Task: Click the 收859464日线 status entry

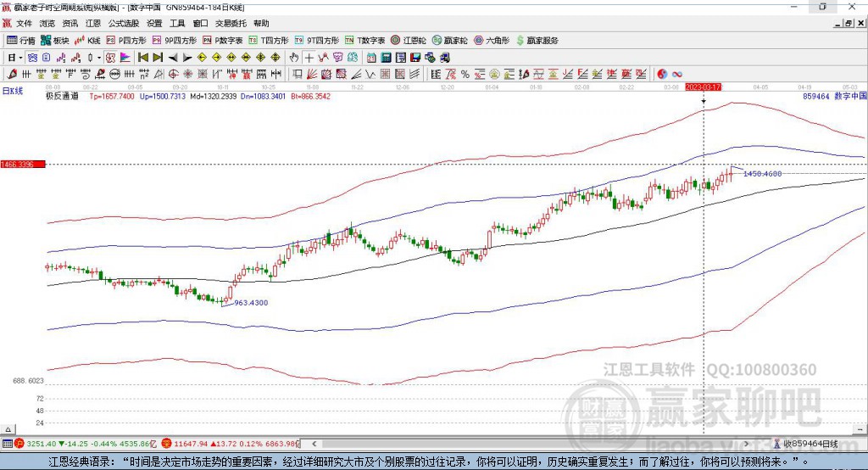Action: click(x=806, y=444)
